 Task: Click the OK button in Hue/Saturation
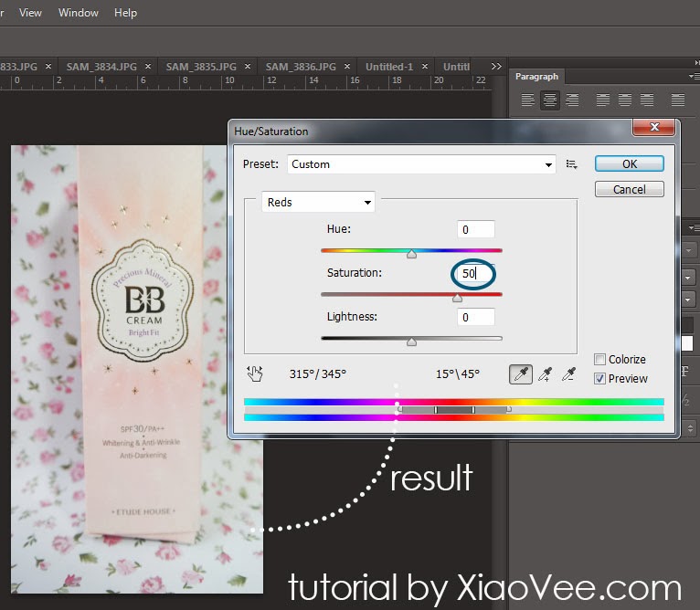coord(629,163)
